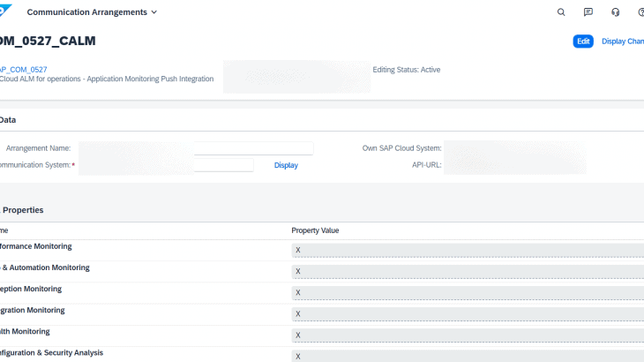
Task: Click the Property Value column header
Action: (x=315, y=230)
